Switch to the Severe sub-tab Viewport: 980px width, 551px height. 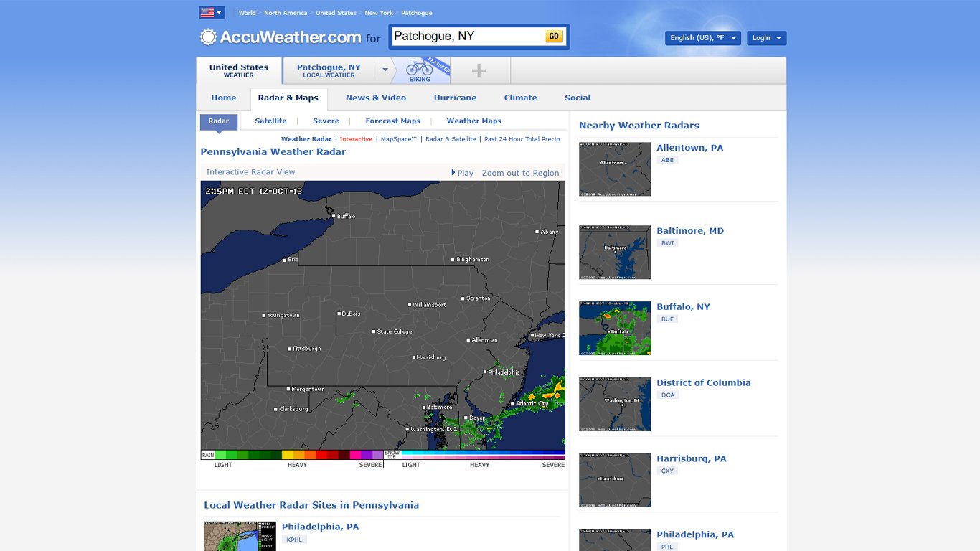click(x=326, y=121)
